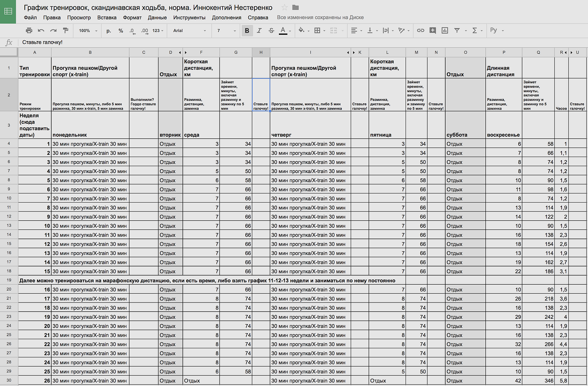Open Google Sheets home via green icon
This screenshot has height=386, width=588.
click(x=8, y=11)
